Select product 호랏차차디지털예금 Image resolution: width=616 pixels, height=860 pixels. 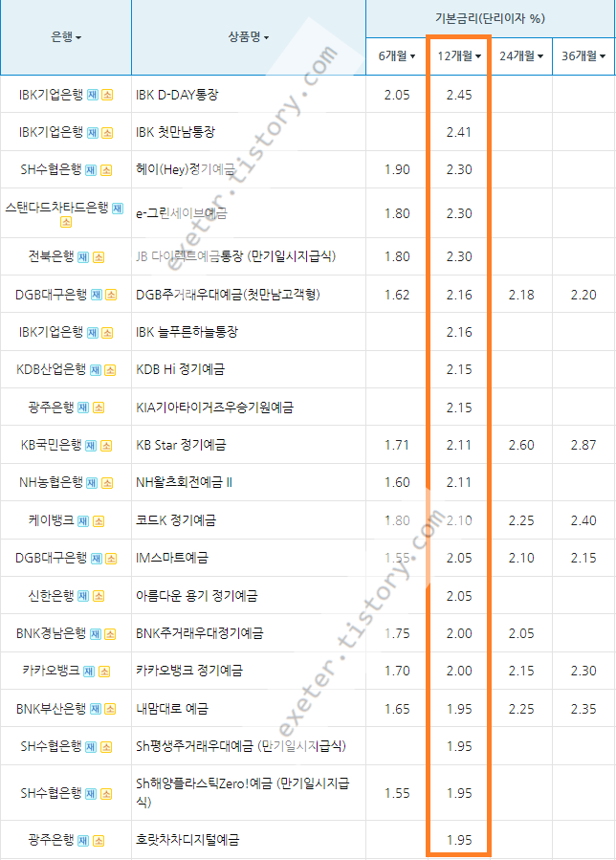pyautogui.click(x=187, y=840)
